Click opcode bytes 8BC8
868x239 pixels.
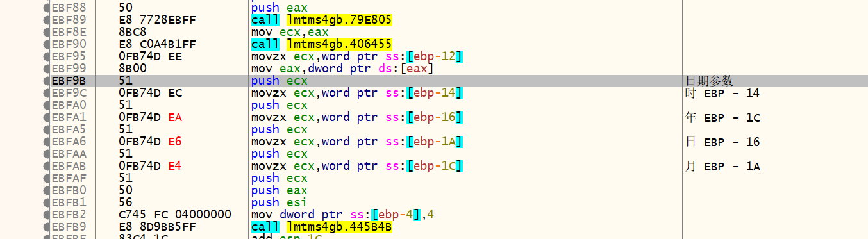(x=133, y=32)
